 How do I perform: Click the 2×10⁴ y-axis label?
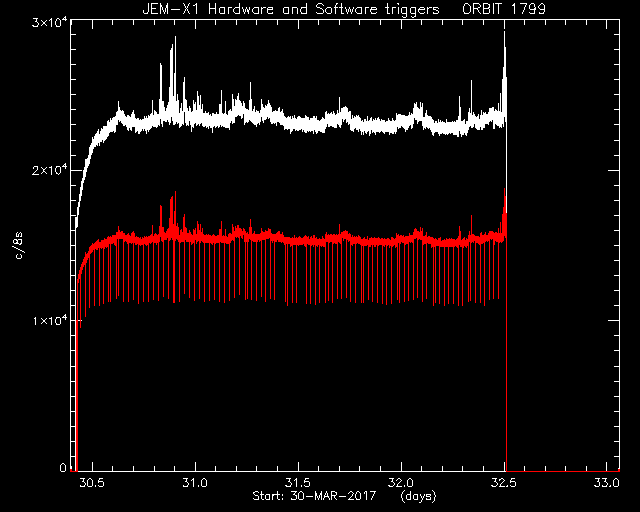(49, 169)
